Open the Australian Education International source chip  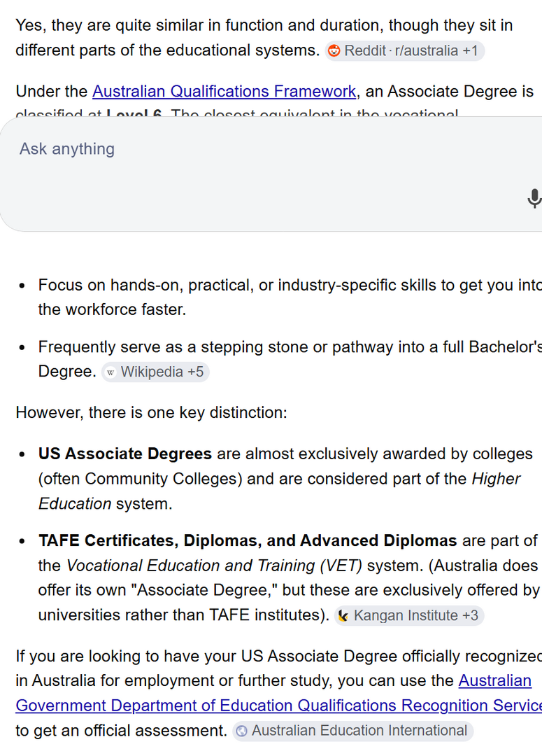click(x=352, y=731)
